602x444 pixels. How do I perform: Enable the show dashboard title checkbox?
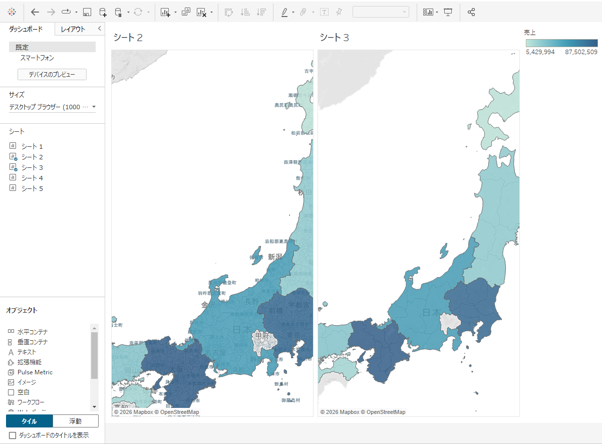pos(12,435)
